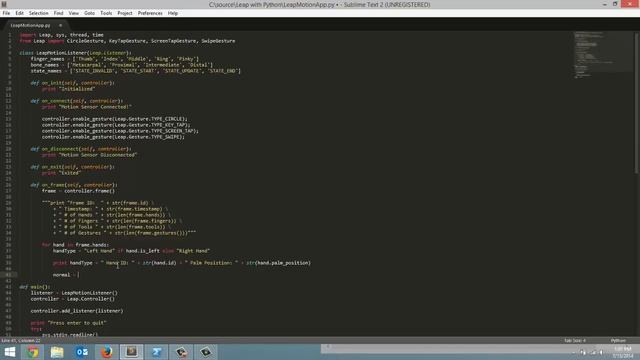
Task: Click the Line and Column indicator in status bar
Action: point(21,340)
